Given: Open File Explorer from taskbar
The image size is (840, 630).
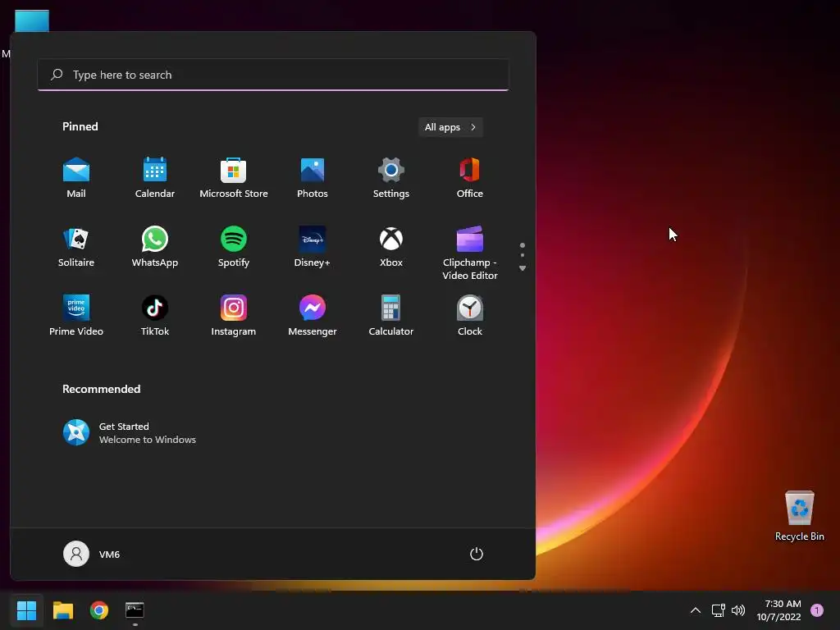Looking at the screenshot, I should pos(62,610).
